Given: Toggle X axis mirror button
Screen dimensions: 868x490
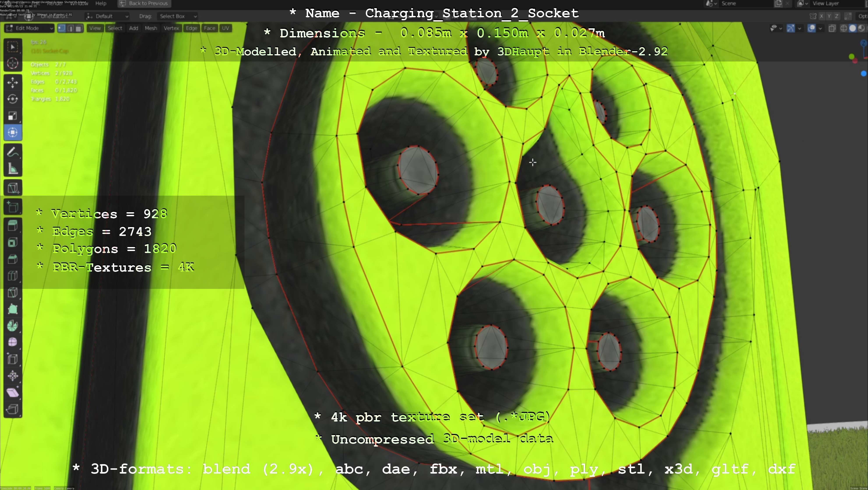Looking at the screenshot, I should tap(822, 16).
